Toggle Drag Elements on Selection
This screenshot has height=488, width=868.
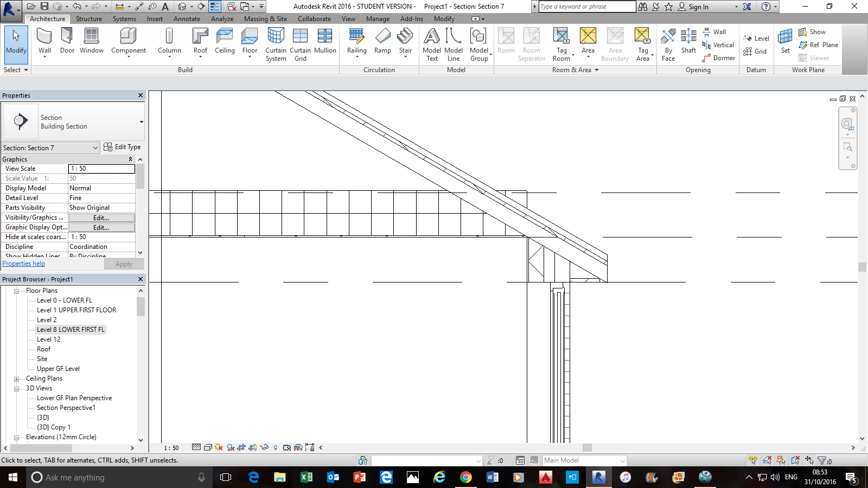click(809, 460)
